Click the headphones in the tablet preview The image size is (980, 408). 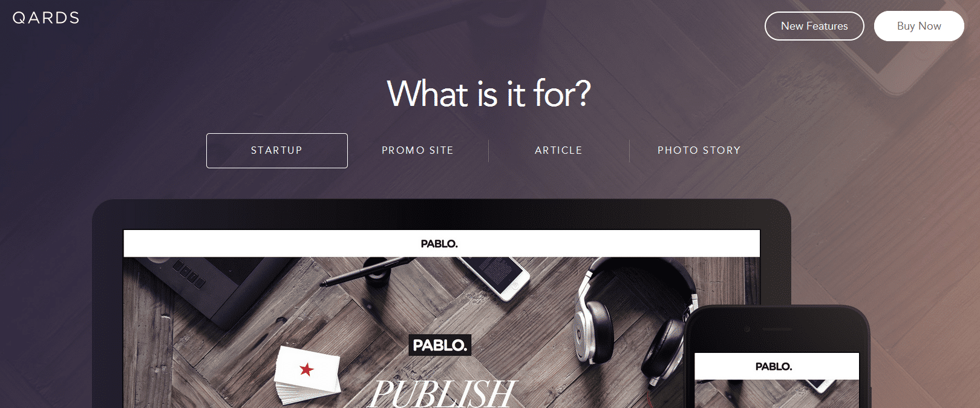point(635,321)
